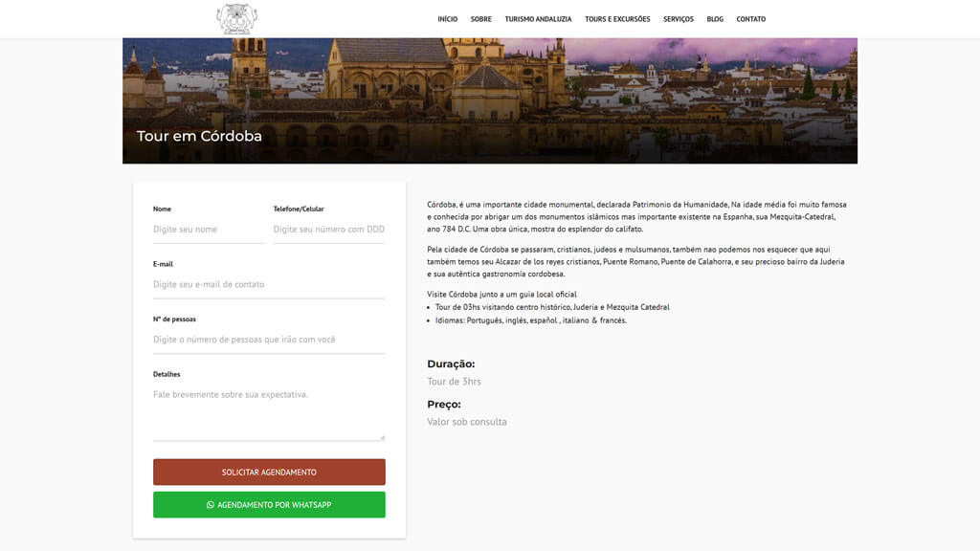This screenshot has width=980, height=551.
Task: Open the BLOG page
Action: pos(715,19)
